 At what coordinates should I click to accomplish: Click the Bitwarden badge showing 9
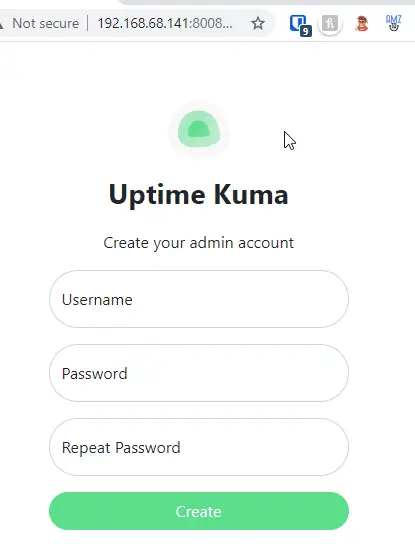[x=305, y=32]
